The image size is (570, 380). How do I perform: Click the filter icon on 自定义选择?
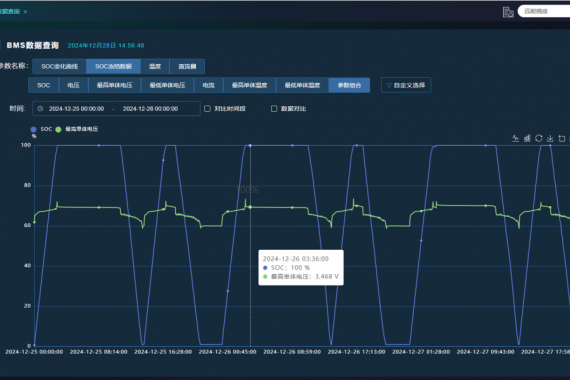pyautogui.click(x=389, y=85)
